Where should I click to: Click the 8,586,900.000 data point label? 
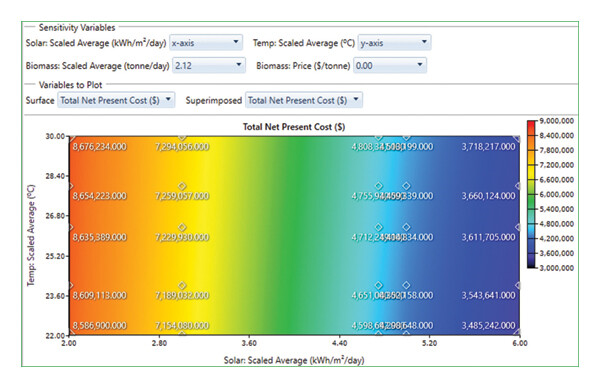coord(99,326)
